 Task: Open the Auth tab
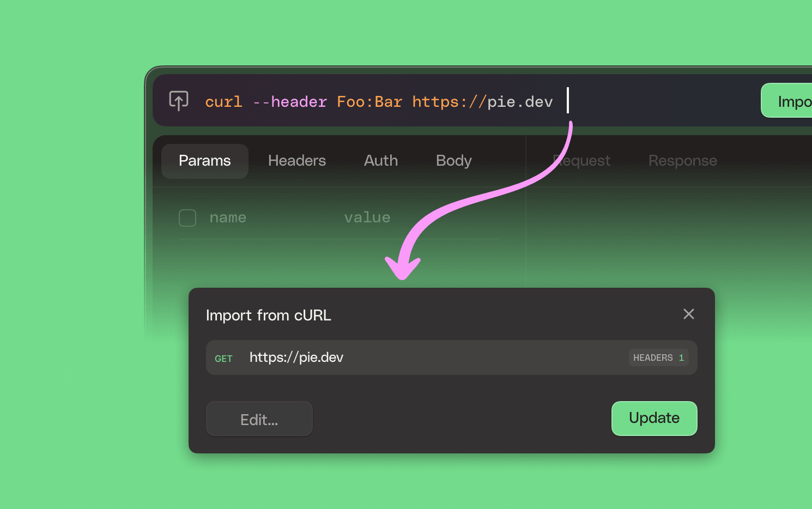(x=381, y=161)
